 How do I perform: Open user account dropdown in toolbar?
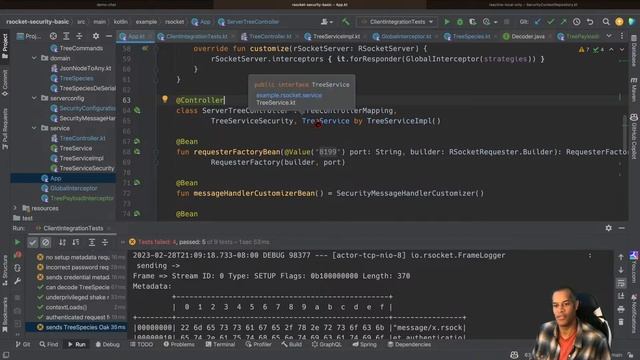tap(327, 22)
